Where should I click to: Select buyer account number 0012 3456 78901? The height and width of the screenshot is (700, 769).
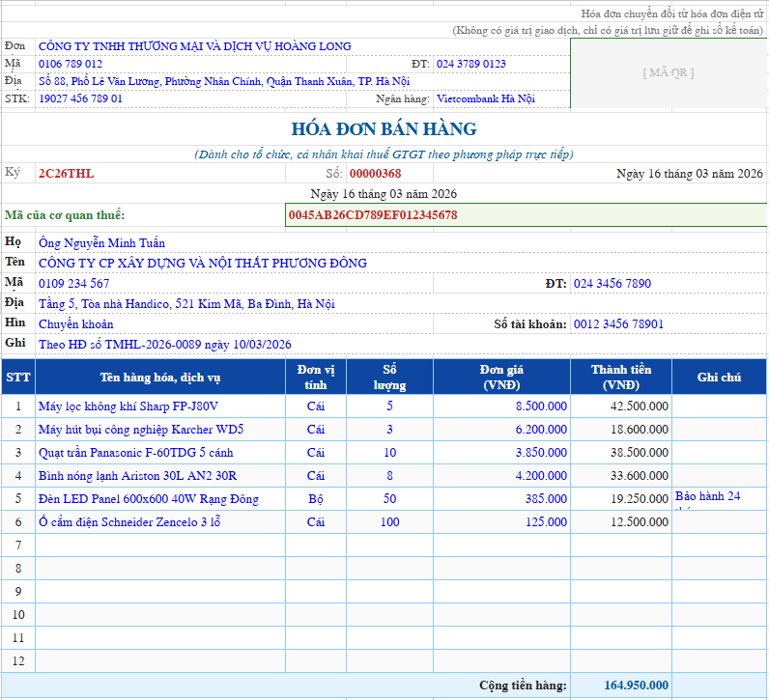pos(618,324)
